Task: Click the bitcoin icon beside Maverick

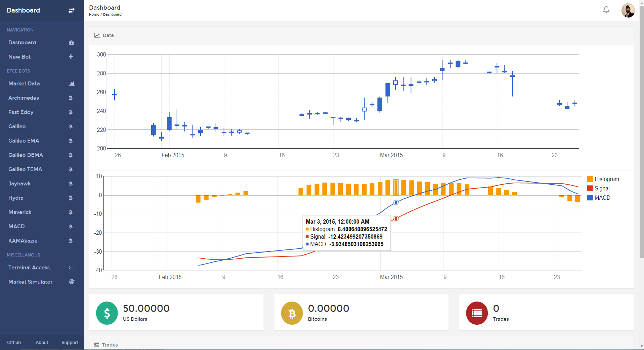Action: [71, 212]
